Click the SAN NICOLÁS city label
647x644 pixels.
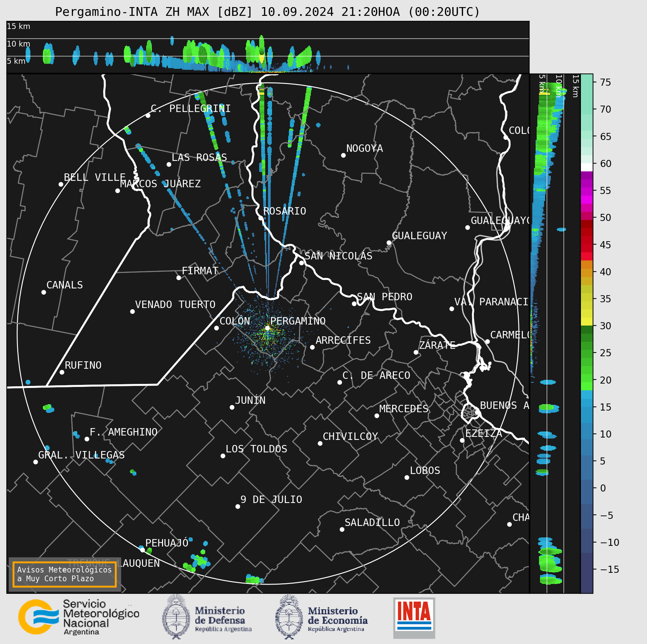339,256
